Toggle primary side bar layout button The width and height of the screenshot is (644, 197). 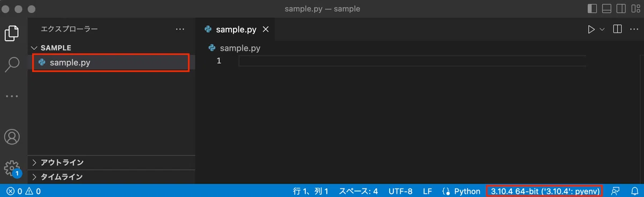(592, 9)
